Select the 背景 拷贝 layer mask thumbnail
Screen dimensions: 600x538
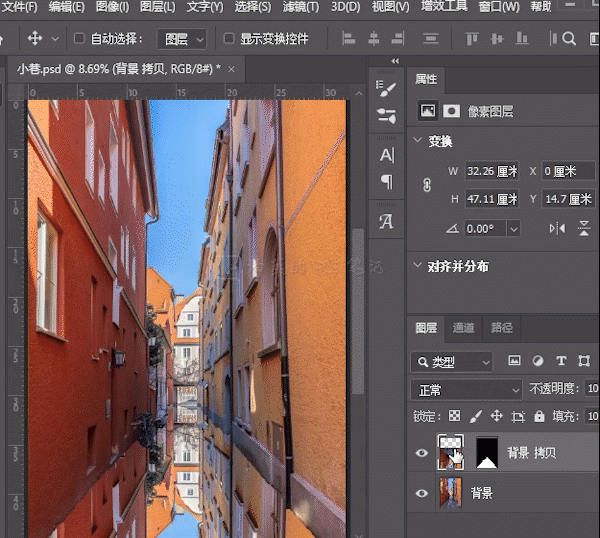pos(487,453)
